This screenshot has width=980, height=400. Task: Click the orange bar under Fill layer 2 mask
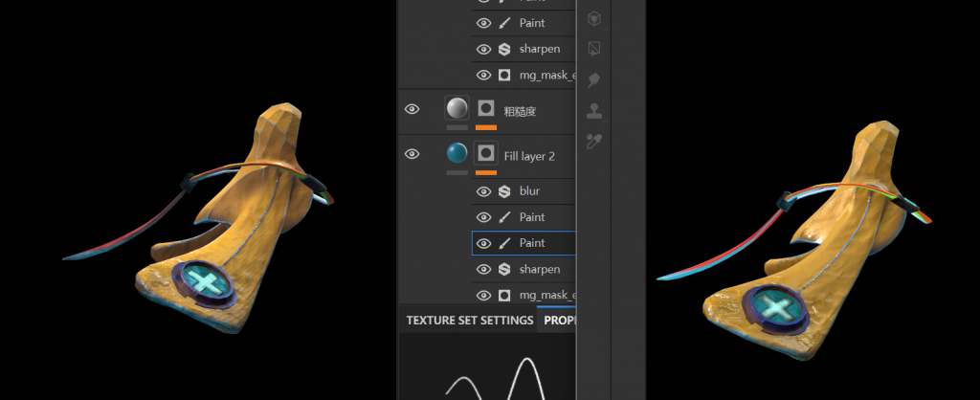tap(486, 172)
